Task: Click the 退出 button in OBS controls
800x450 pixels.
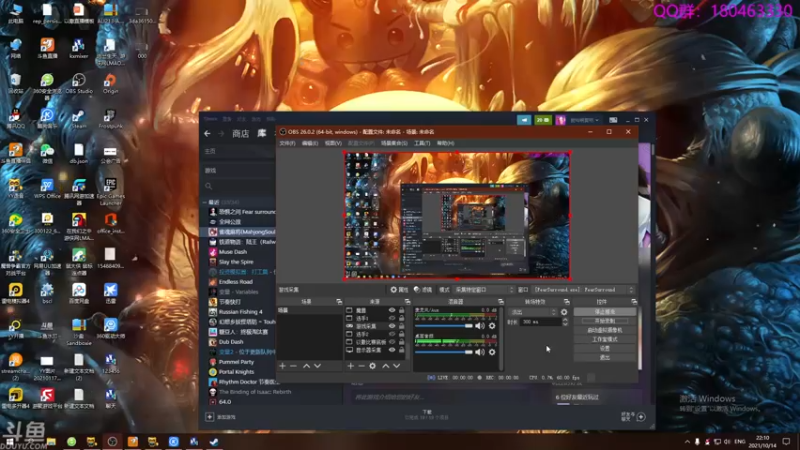Action: pos(605,358)
